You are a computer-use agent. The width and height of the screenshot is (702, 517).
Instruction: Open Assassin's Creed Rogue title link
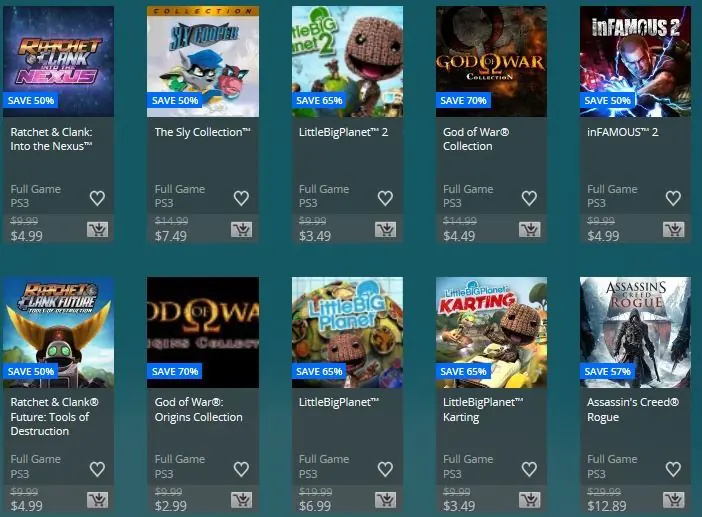tap(633, 410)
